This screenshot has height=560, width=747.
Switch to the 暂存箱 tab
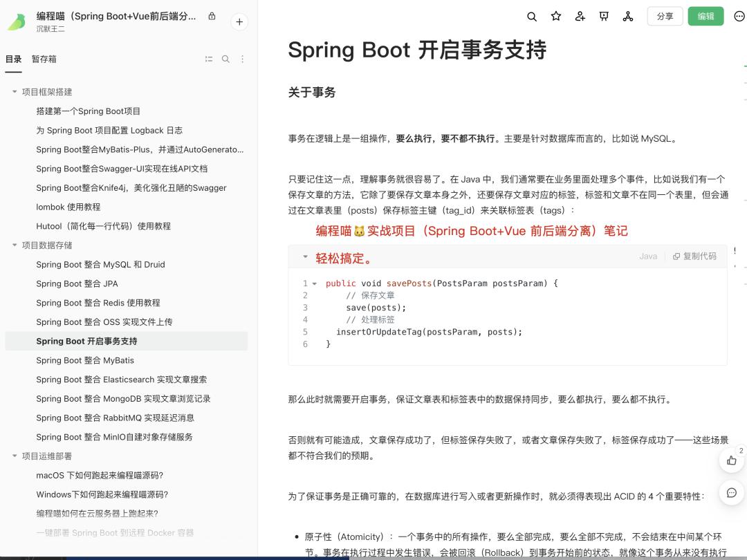44,59
